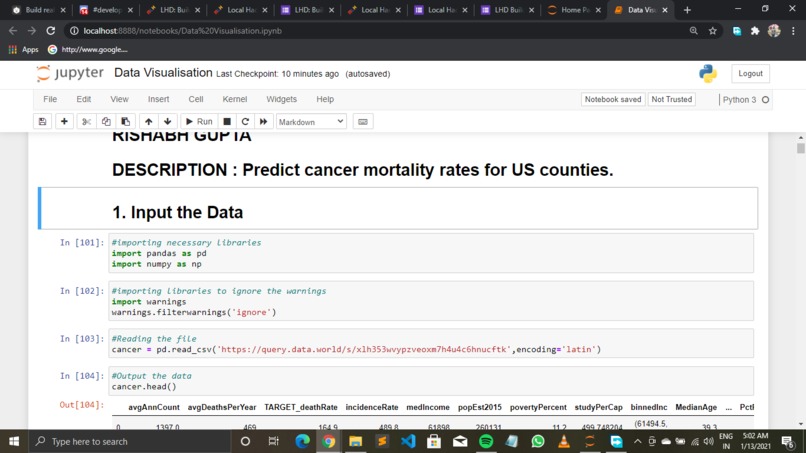Image resolution: width=806 pixels, height=453 pixels.
Task: Click inside the read_csv code cell In [103]
Action: click(x=431, y=343)
